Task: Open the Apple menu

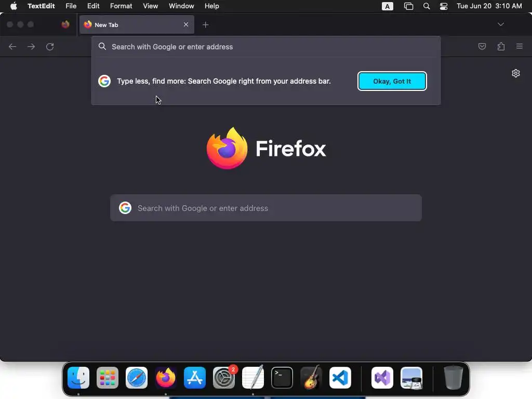Action: point(14,6)
